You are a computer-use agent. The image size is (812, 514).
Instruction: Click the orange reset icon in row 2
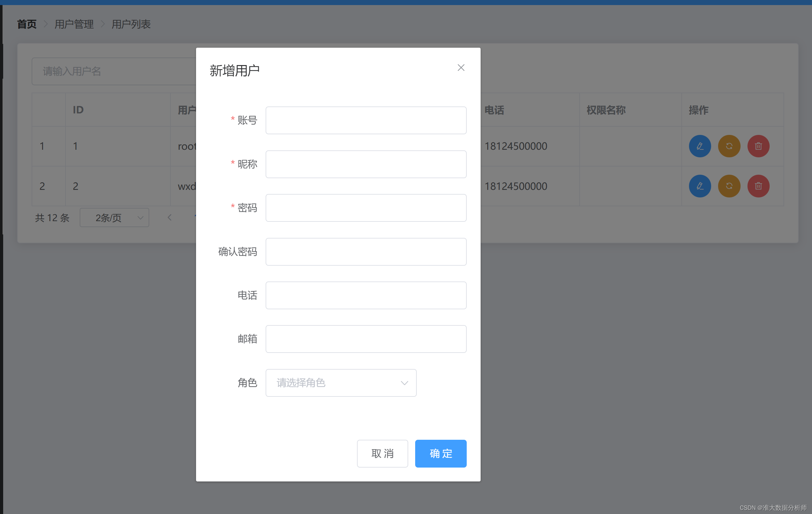[x=729, y=186]
